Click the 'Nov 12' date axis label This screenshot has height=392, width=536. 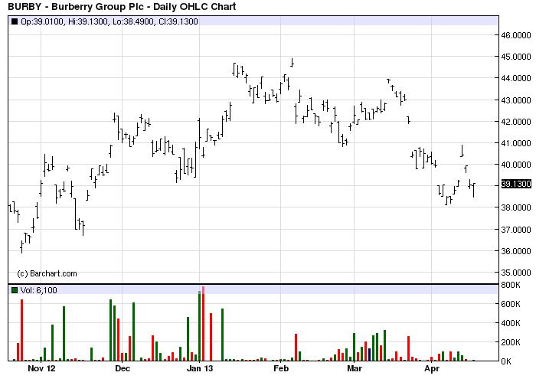(41, 369)
